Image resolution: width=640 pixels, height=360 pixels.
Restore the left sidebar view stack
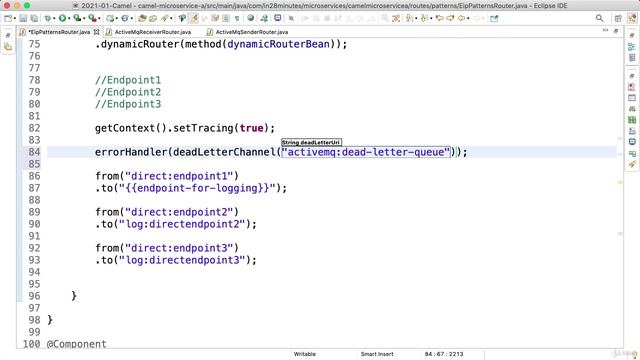[x=8, y=36]
